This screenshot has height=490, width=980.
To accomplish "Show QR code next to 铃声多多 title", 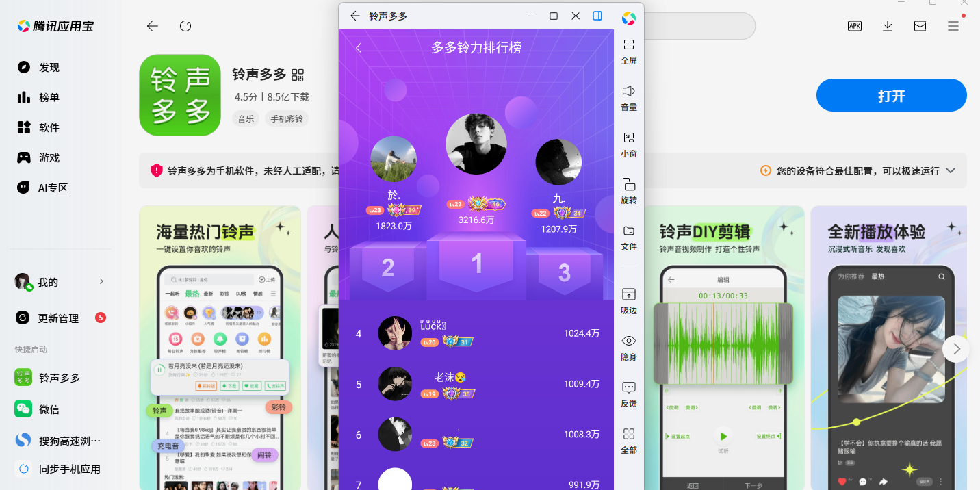I will click(298, 75).
